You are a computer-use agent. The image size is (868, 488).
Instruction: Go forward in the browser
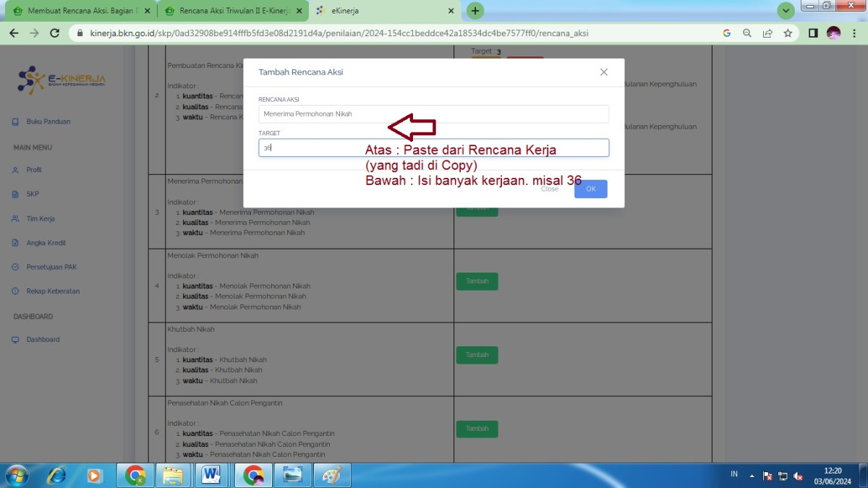34,33
